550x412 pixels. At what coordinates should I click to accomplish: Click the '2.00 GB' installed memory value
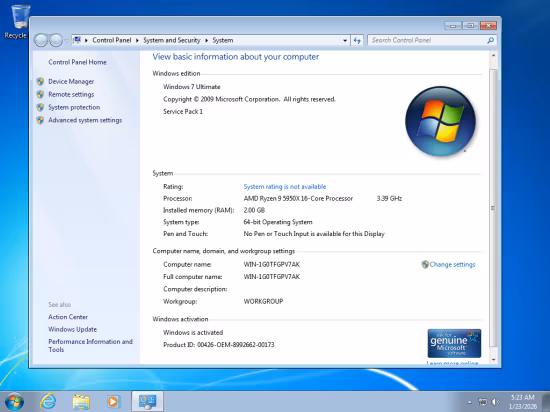[x=254, y=210]
